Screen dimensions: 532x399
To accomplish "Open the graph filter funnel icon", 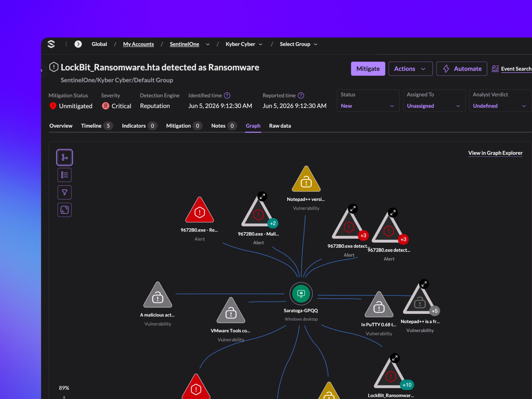I will coord(64,192).
